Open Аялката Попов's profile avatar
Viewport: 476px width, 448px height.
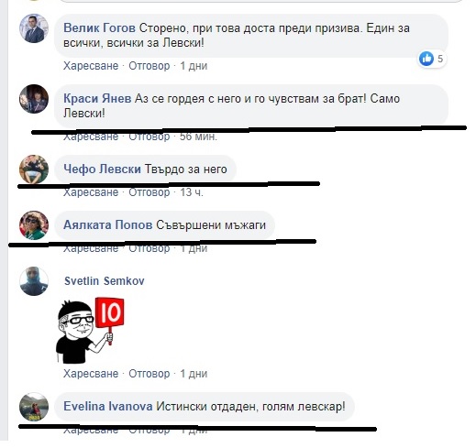tap(34, 225)
